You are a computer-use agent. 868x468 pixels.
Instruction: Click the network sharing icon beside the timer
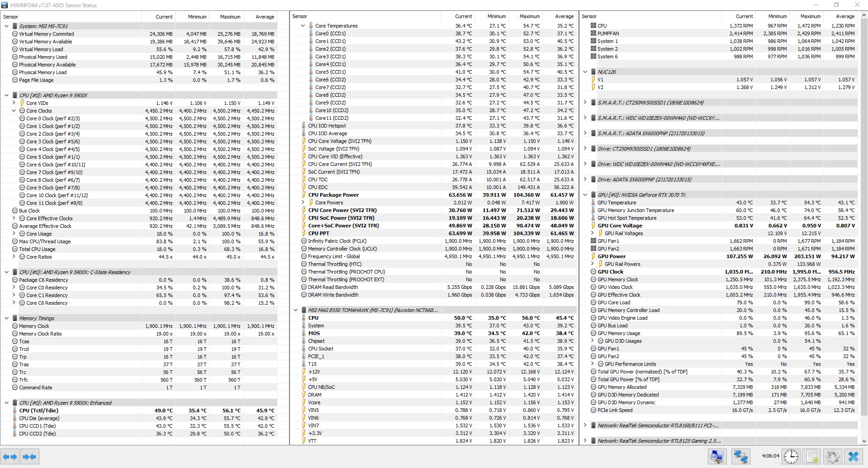tap(740, 457)
